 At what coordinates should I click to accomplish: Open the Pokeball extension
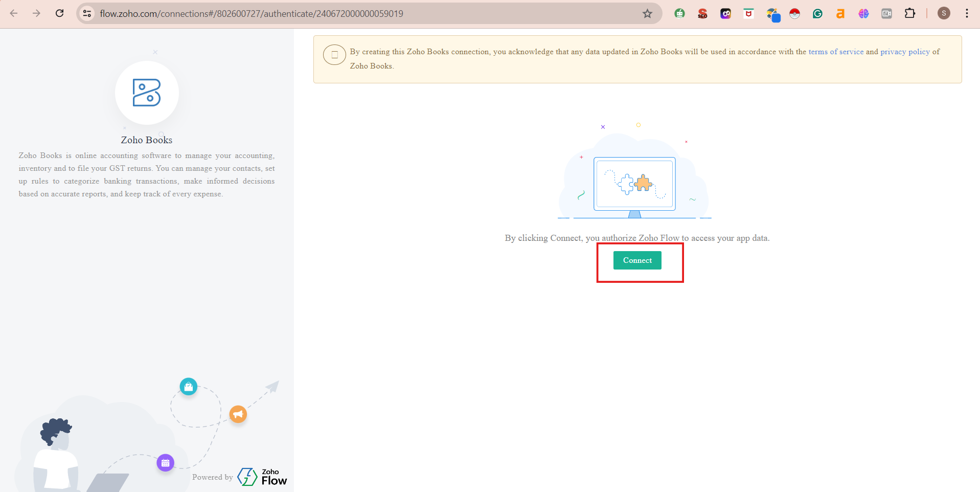tap(794, 13)
